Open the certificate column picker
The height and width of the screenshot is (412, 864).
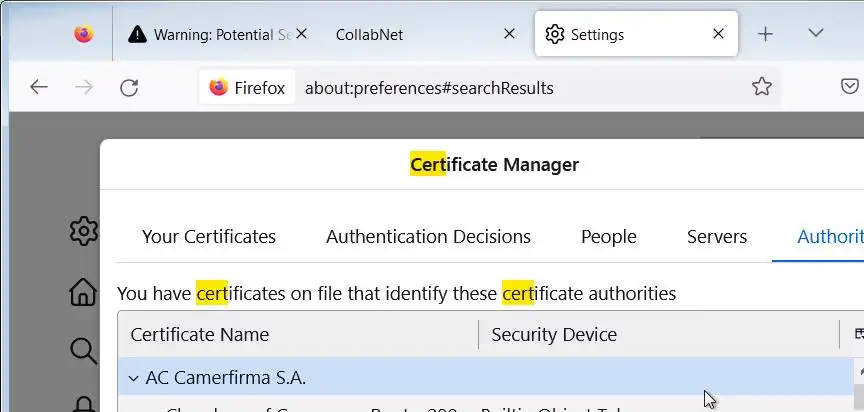click(857, 334)
